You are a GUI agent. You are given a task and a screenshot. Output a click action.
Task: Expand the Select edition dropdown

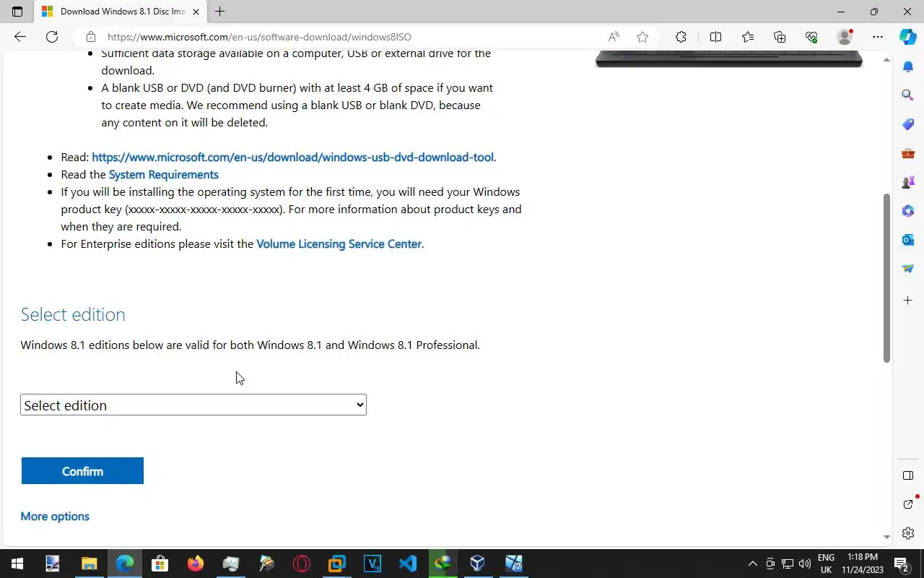click(x=193, y=405)
